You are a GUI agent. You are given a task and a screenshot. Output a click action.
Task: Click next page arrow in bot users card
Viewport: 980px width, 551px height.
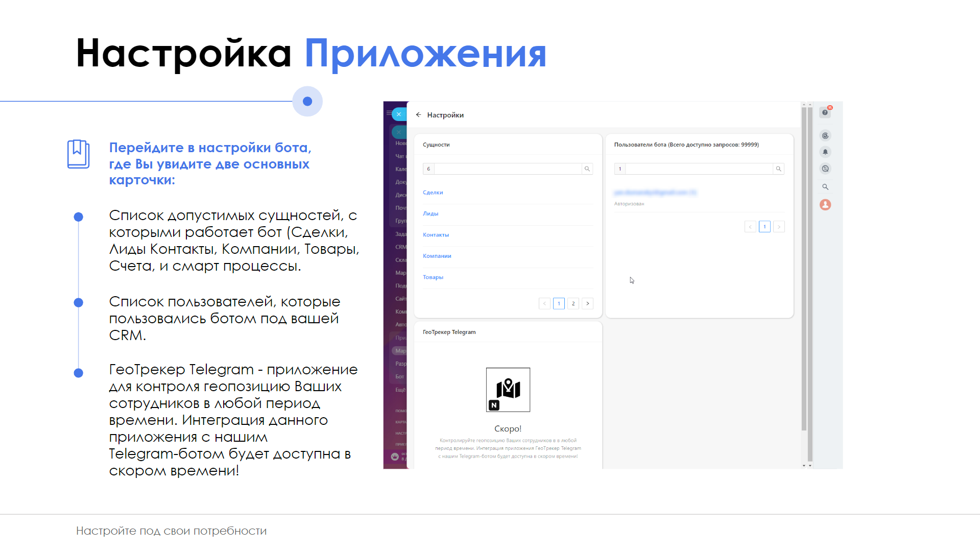779,227
